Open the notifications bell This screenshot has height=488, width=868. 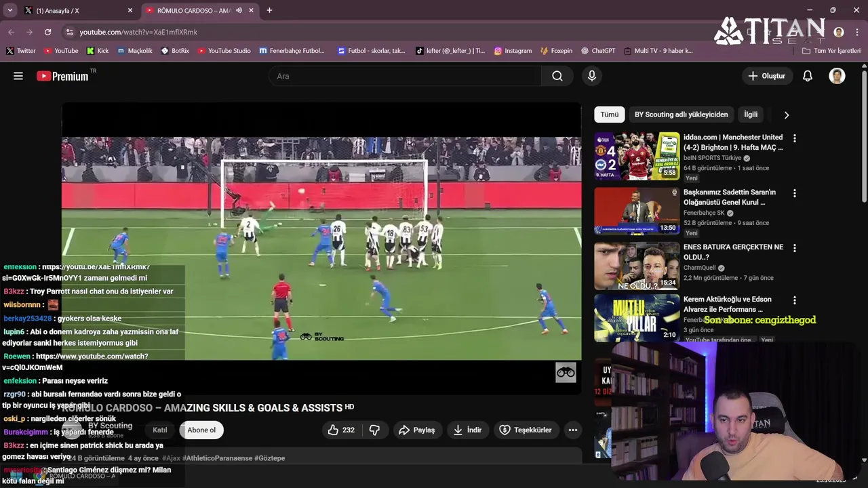(x=808, y=76)
